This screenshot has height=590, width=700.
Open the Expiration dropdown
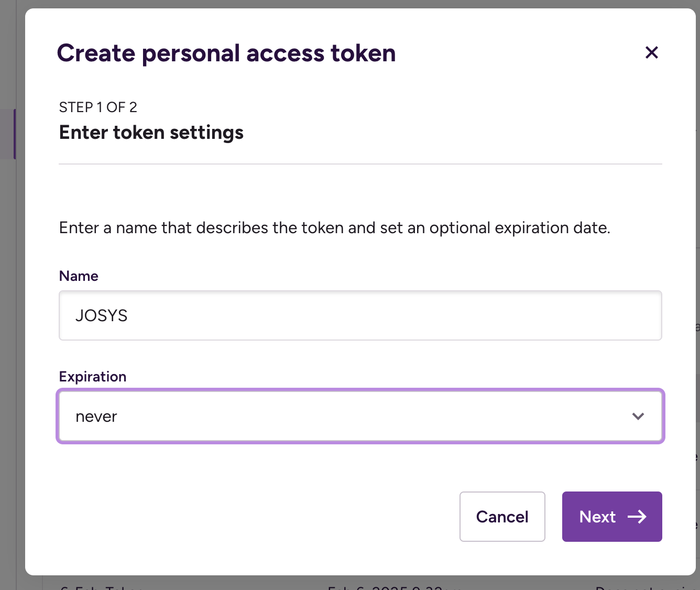[360, 416]
